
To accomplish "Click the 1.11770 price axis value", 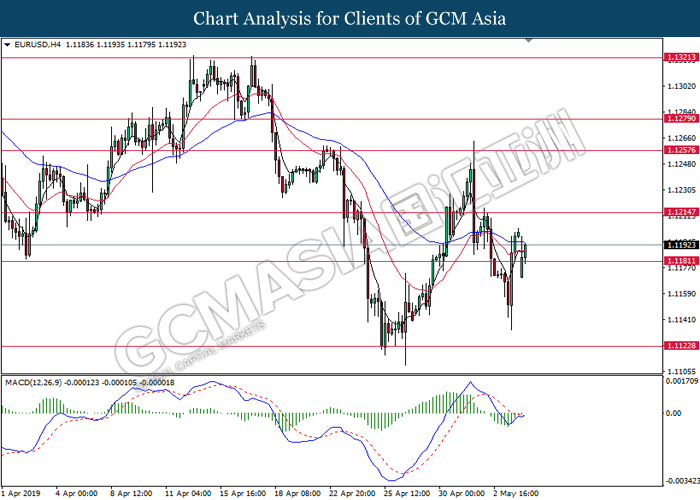I will tap(682, 268).
